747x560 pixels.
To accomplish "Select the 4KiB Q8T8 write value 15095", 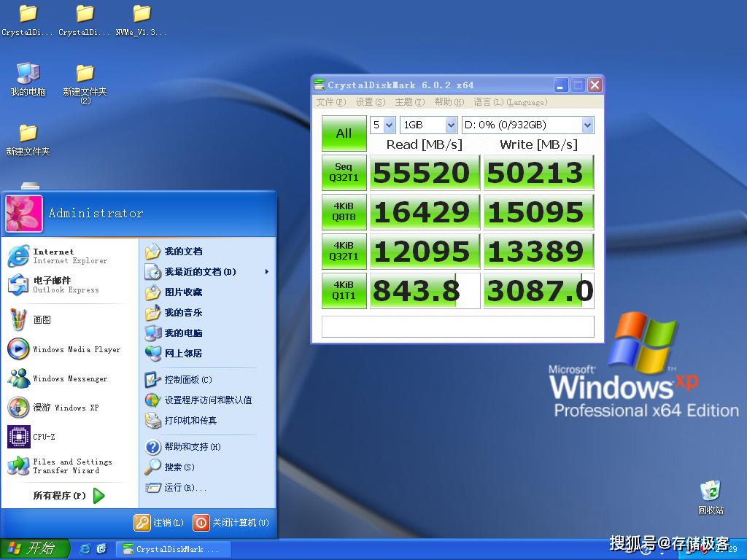I will click(539, 212).
